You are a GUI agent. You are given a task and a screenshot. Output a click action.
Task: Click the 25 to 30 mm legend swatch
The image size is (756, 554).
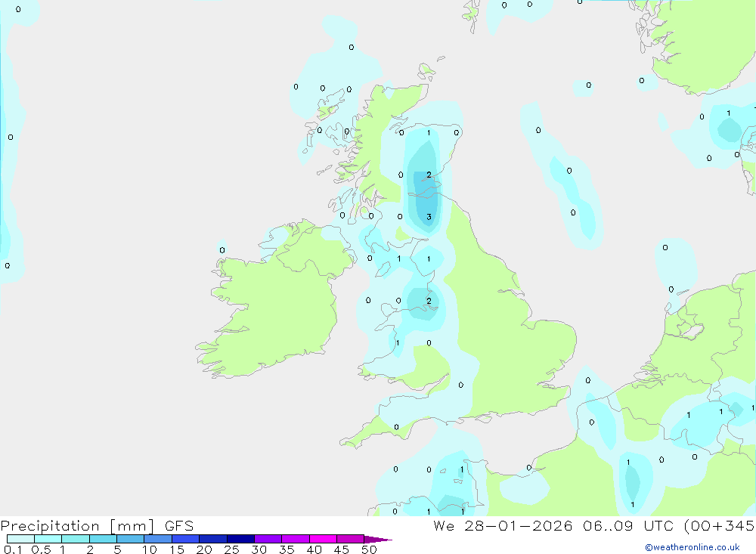[240, 539]
